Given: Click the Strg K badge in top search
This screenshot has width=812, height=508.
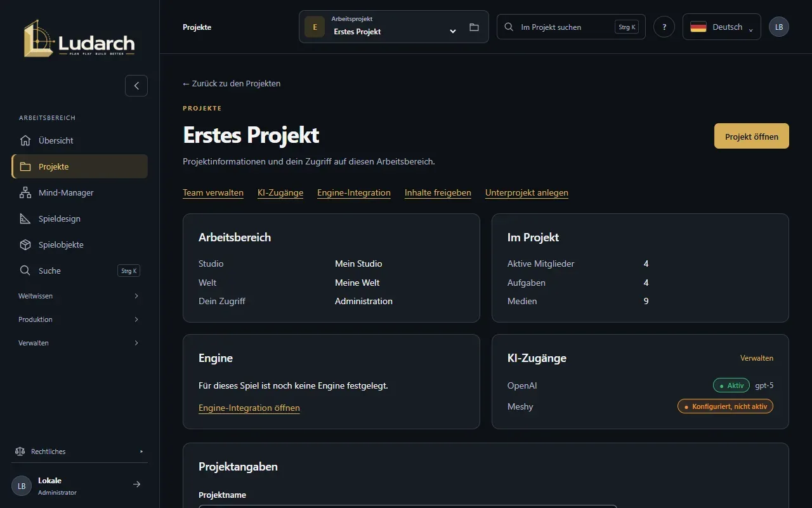Looking at the screenshot, I should coord(627,27).
